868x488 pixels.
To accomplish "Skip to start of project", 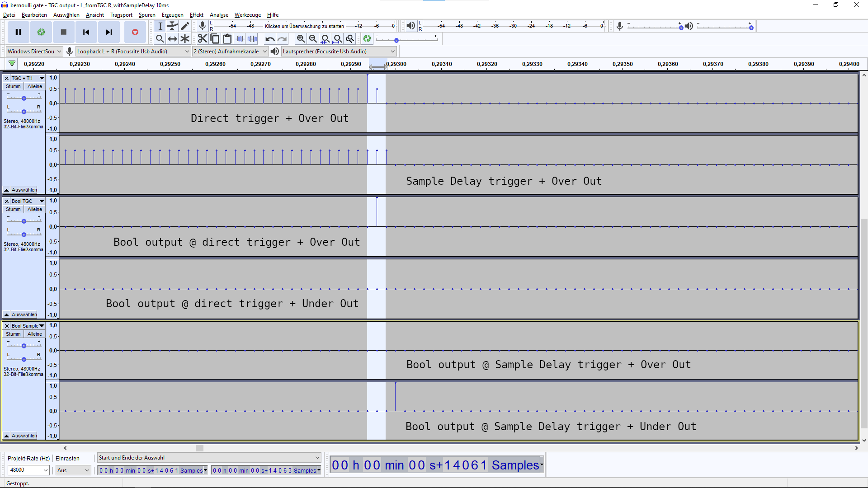I will [86, 32].
